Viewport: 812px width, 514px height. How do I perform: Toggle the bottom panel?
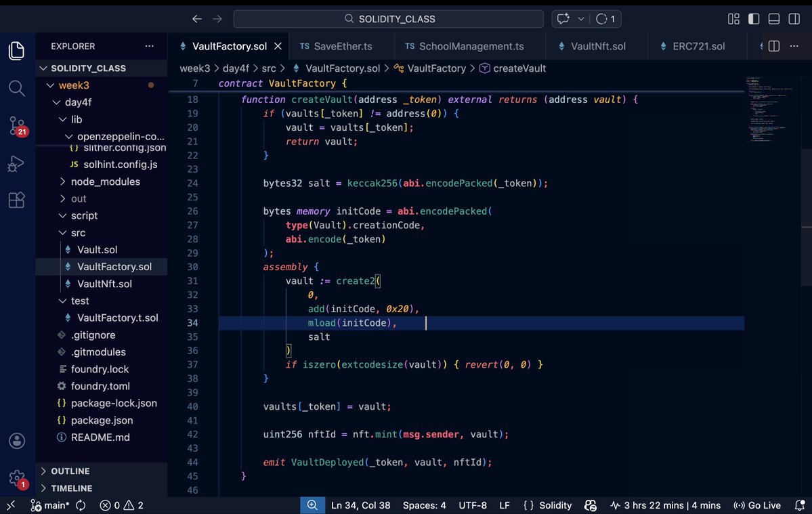click(774, 19)
